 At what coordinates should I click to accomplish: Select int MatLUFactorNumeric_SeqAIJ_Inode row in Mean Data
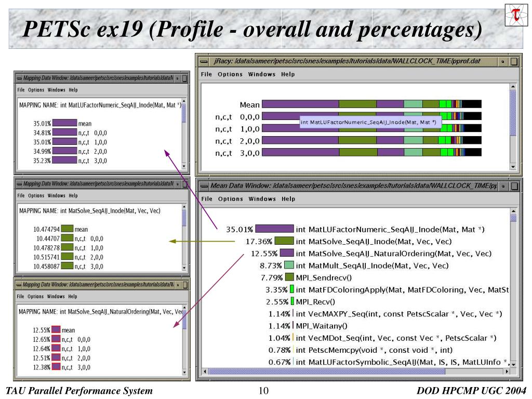click(390, 229)
